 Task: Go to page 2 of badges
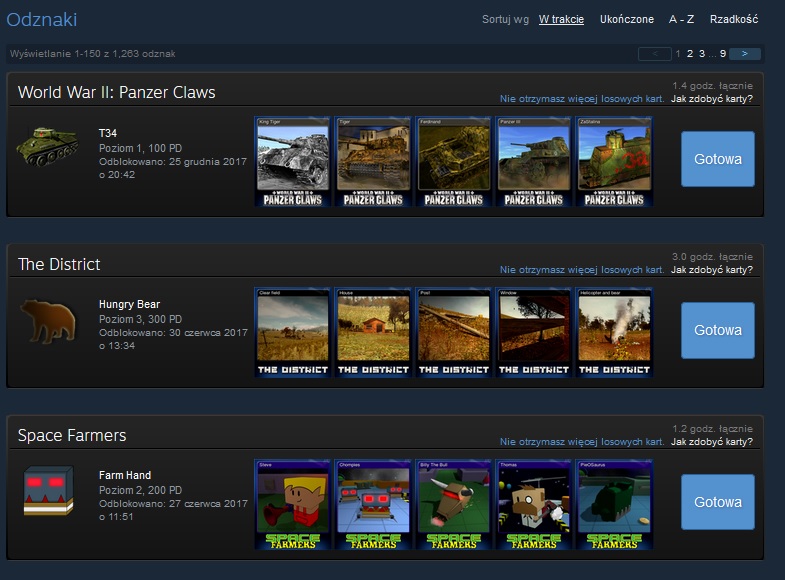(690, 54)
